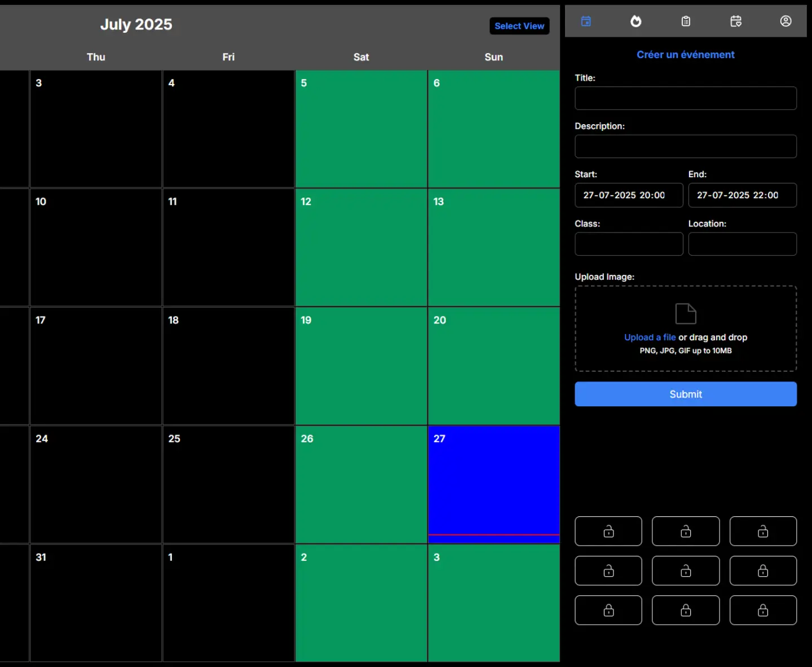This screenshot has height=667, width=812.
Task: Click the open padlock in the middle-center slot
Action: pos(686,571)
